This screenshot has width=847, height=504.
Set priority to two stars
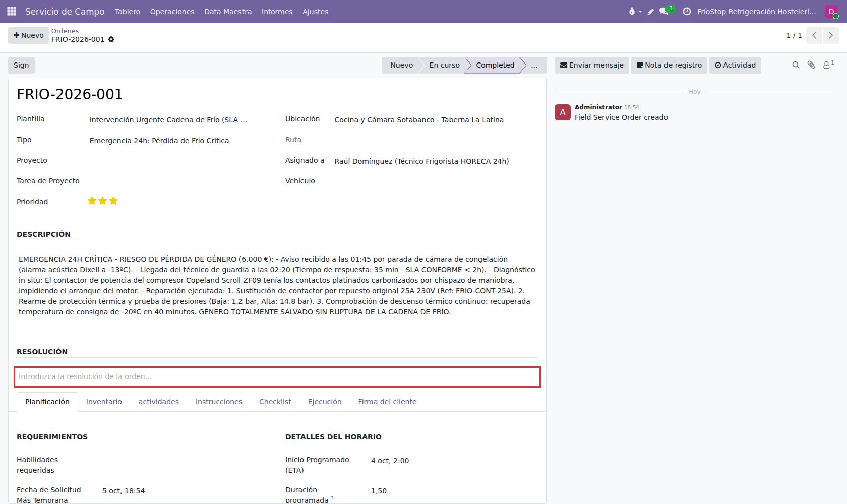pyautogui.click(x=103, y=201)
